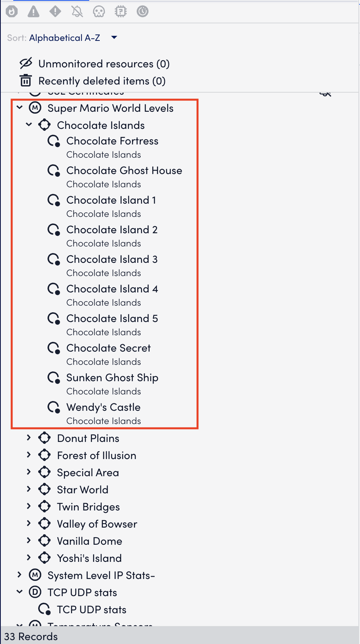Expand the Donut Plains node
Screen dimensions: 360x644
point(29,438)
